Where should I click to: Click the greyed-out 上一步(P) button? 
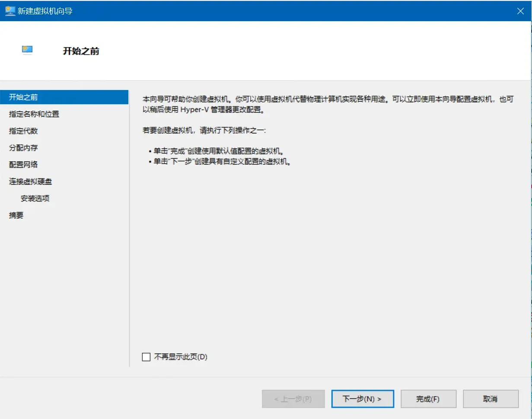click(x=293, y=399)
